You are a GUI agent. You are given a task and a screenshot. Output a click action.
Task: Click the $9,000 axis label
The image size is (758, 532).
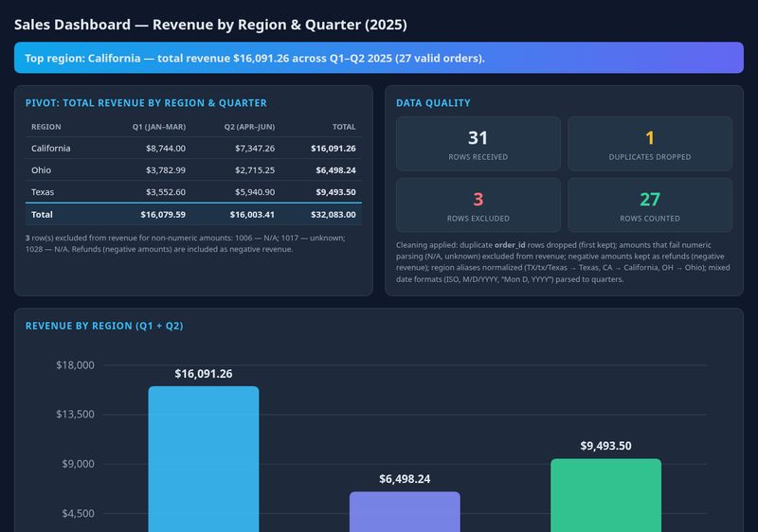click(x=78, y=464)
